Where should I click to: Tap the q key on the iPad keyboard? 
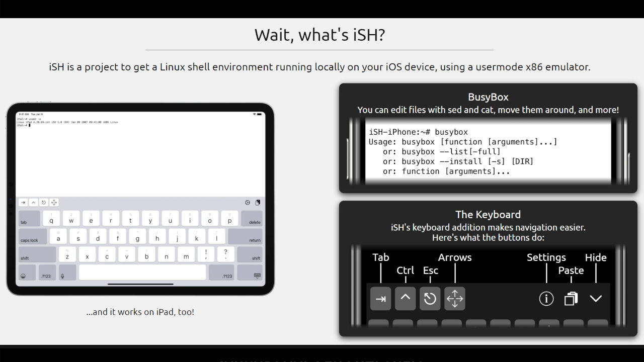click(x=51, y=218)
